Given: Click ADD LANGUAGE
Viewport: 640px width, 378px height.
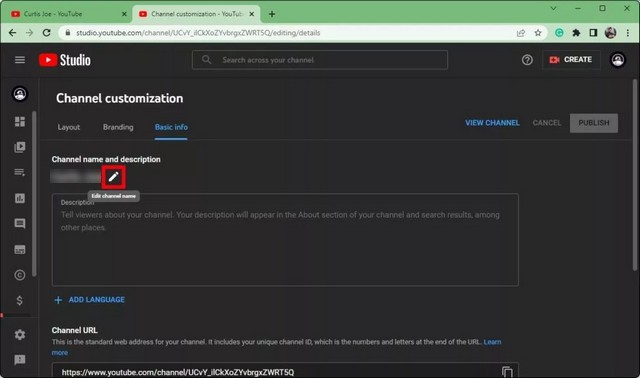Looking at the screenshot, I should click(x=97, y=300).
